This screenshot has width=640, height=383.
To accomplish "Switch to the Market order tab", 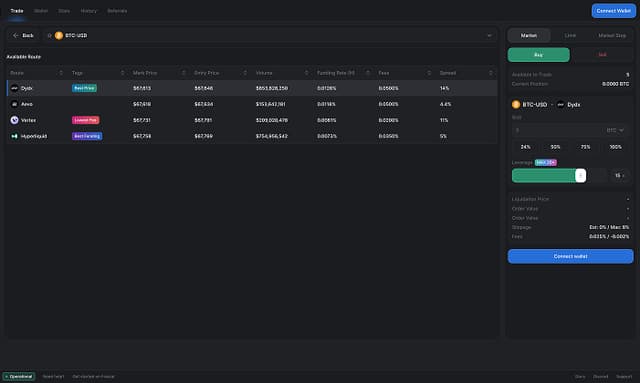I will click(x=529, y=36).
